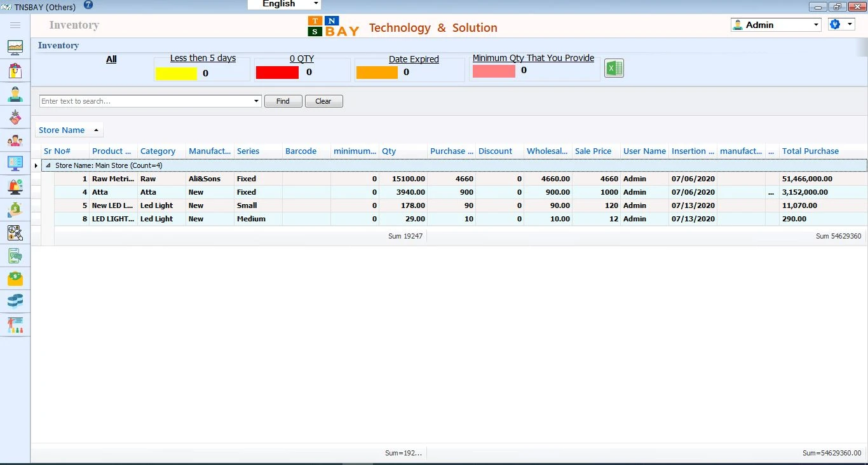Click the stacked database coins sidebar icon
Image resolution: width=868 pixels, height=465 pixels.
click(x=15, y=301)
